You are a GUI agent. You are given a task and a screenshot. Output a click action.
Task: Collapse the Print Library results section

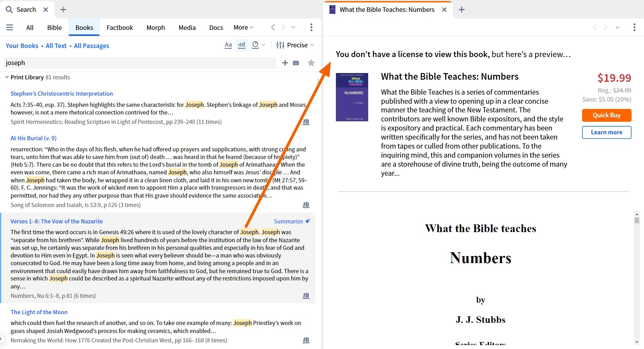[x=7, y=77]
